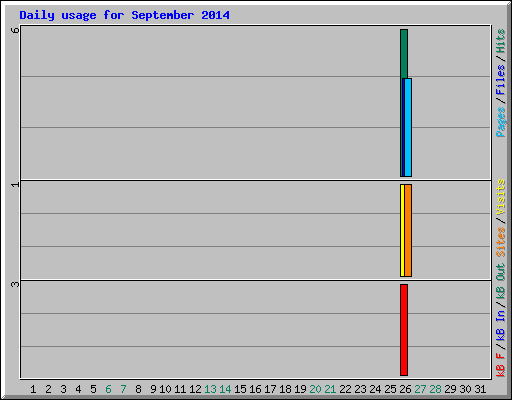512x400 pixels.
Task: Click the light blue Pages bar
Action: 408,127
